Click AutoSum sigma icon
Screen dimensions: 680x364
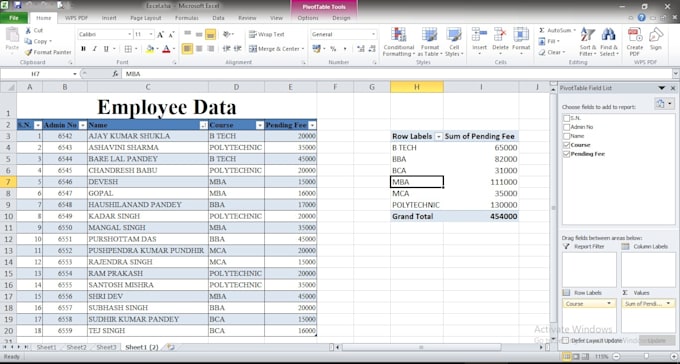pyautogui.click(x=542, y=30)
